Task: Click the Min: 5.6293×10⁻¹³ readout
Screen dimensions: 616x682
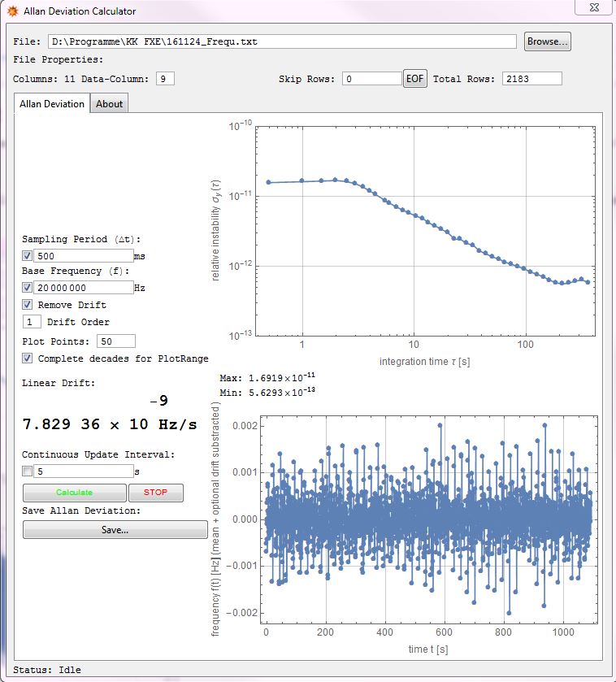Action: coord(267,392)
